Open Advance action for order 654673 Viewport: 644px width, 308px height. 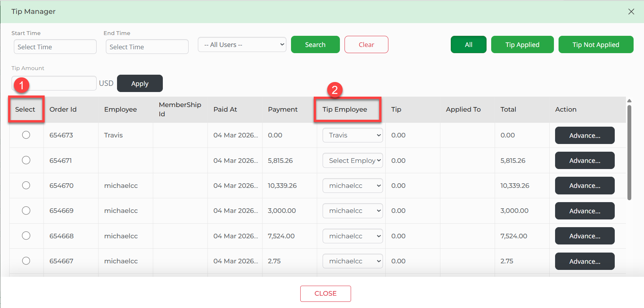(x=584, y=136)
